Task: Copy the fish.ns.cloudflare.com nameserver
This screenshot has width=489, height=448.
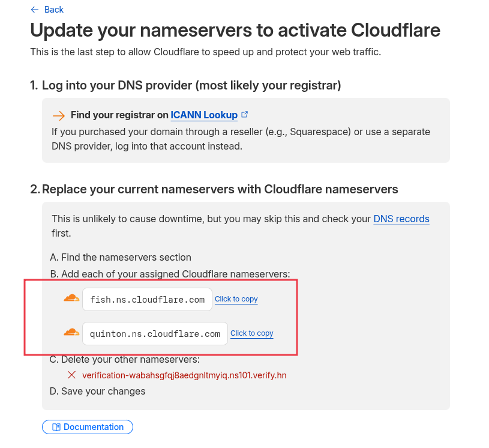Action: pos(236,299)
